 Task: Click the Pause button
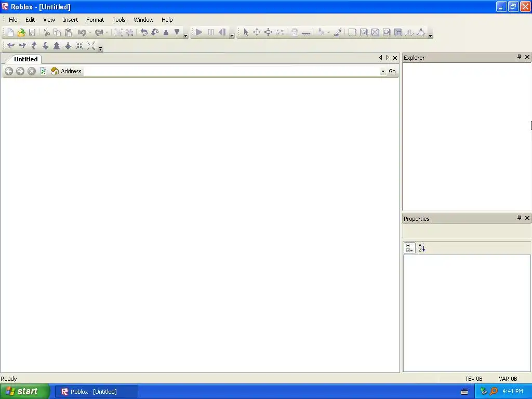pyautogui.click(x=211, y=33)
